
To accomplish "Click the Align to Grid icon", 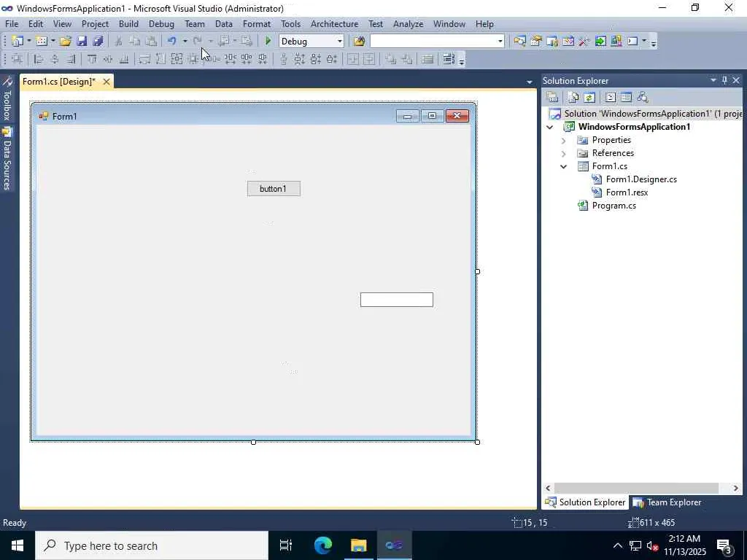I will tap(18, 59).
